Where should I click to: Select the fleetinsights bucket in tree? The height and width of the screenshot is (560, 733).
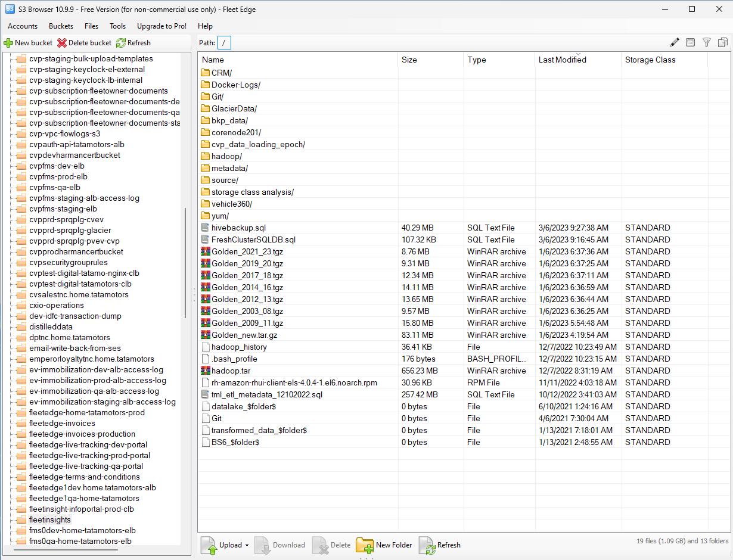(x=49, y=520)
